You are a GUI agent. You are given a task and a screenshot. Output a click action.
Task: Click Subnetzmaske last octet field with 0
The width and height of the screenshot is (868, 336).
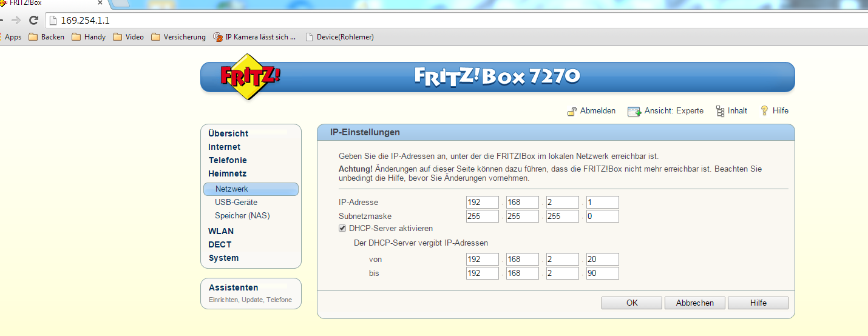click(603, 217)
